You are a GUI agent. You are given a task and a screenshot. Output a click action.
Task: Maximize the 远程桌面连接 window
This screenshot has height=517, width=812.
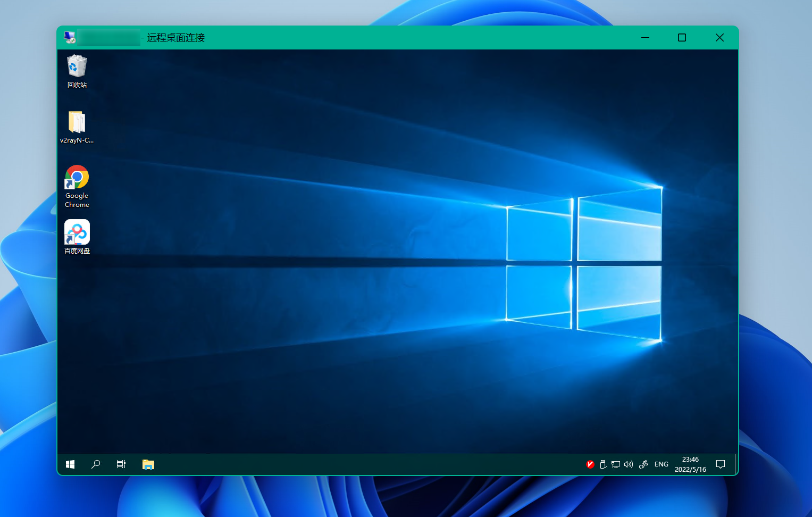click(682, 37)
